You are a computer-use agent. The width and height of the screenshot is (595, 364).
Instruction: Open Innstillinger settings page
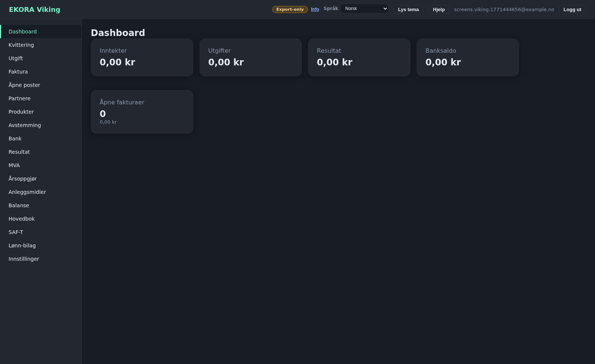pos(24,259)
